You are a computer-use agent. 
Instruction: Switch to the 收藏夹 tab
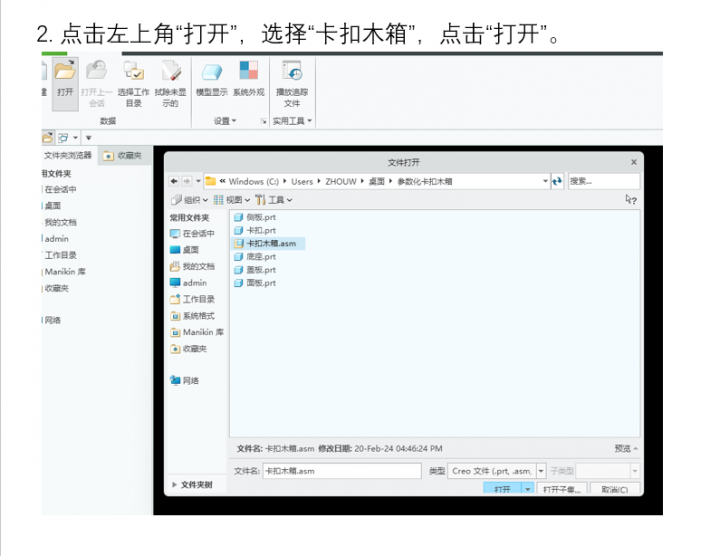pos(122,156)
